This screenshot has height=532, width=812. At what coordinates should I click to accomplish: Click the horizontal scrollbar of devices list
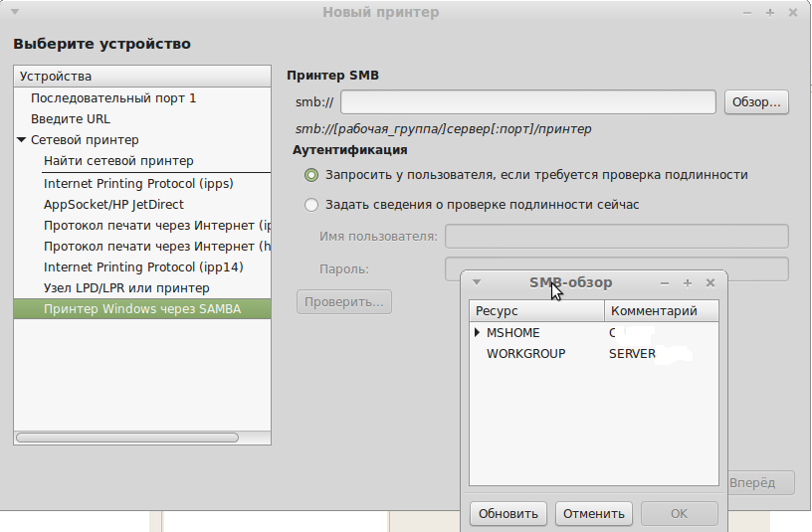(127, 437)
